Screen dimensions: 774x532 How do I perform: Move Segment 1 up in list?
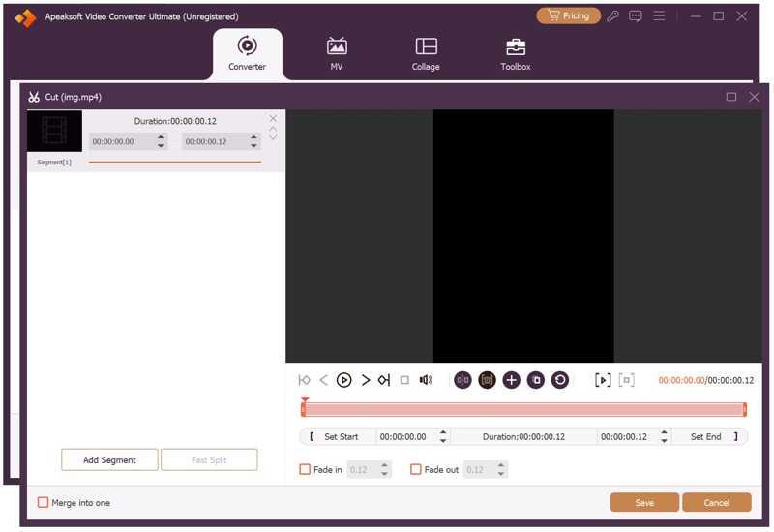(x=273, y=129)
